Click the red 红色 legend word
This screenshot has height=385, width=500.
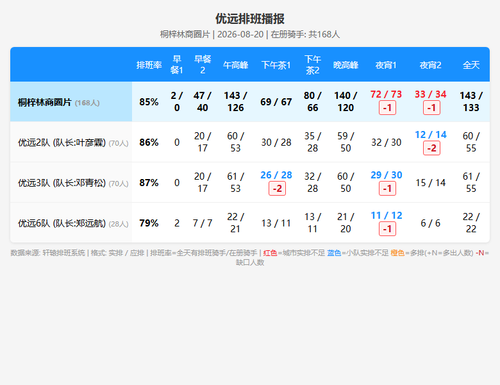pyautogui.click(x=270, y=253)
